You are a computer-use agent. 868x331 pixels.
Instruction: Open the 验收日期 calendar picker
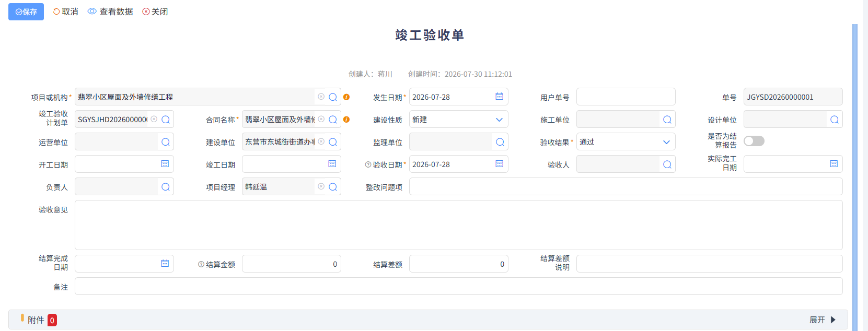pos(500,164)
